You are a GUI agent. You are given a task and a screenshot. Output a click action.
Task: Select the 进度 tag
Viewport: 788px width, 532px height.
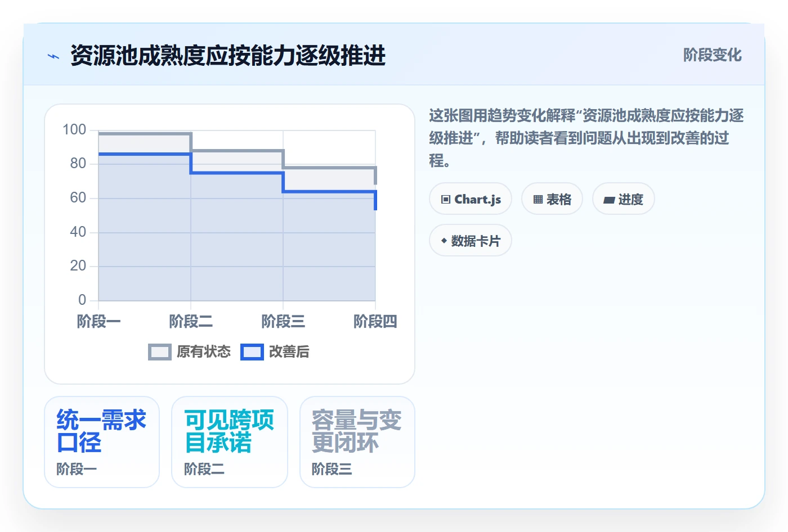(624, 199)
